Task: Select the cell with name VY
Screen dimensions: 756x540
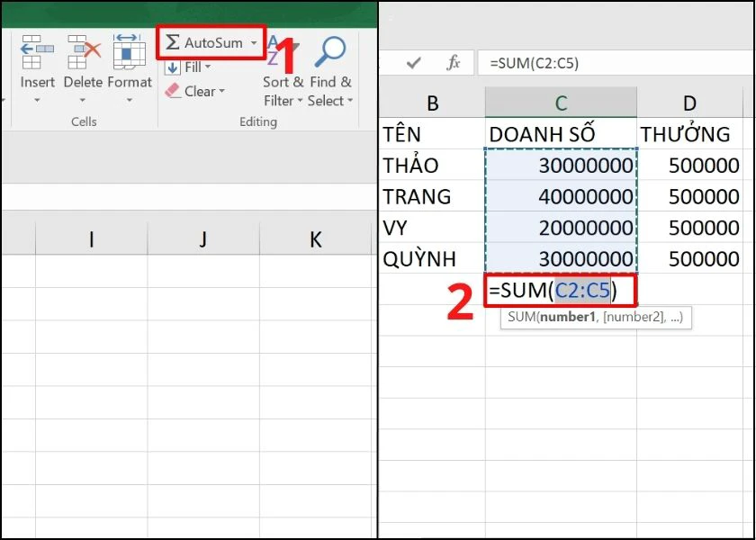Action: 433,227
